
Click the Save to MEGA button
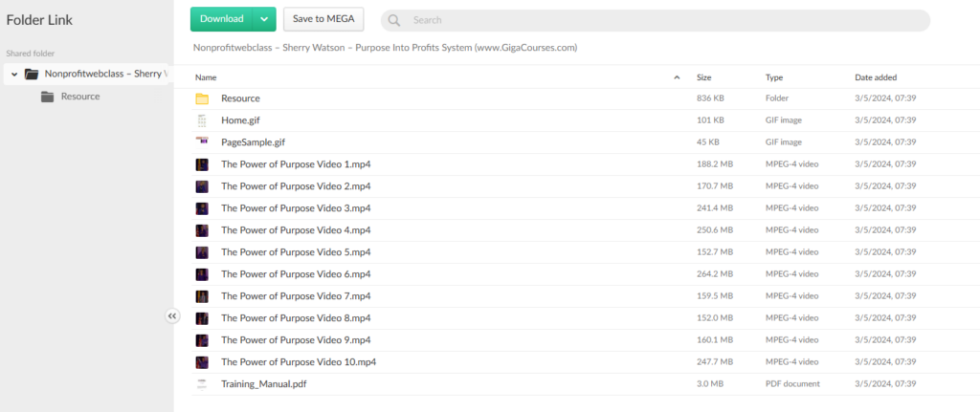point(323,19)
